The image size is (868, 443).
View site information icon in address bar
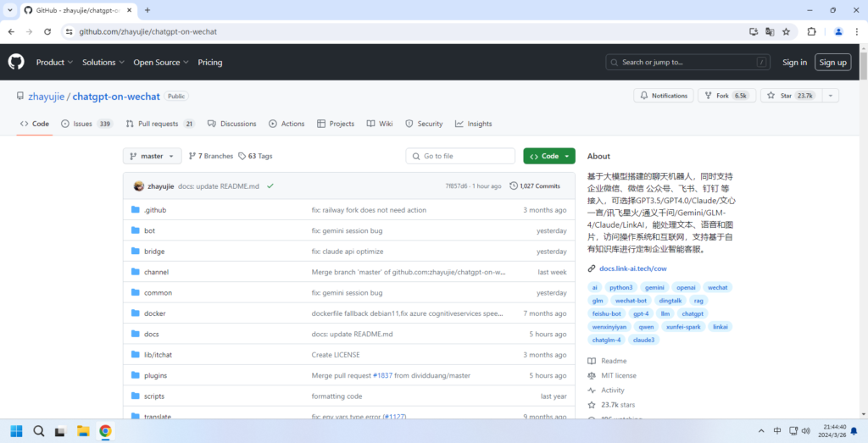pyautogui.click(x=69, y=31)
